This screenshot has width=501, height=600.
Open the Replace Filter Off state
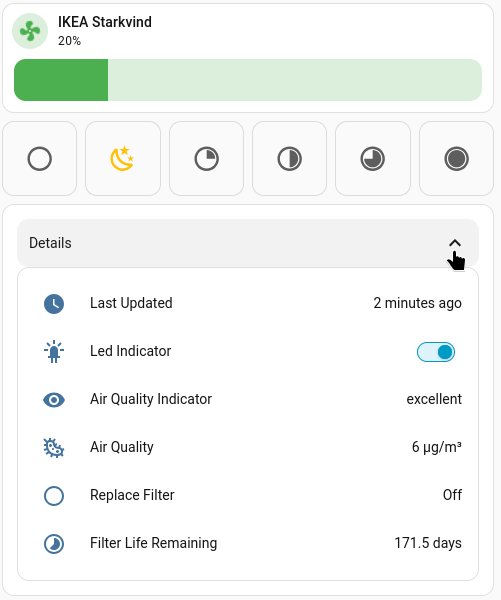[452, 495]
